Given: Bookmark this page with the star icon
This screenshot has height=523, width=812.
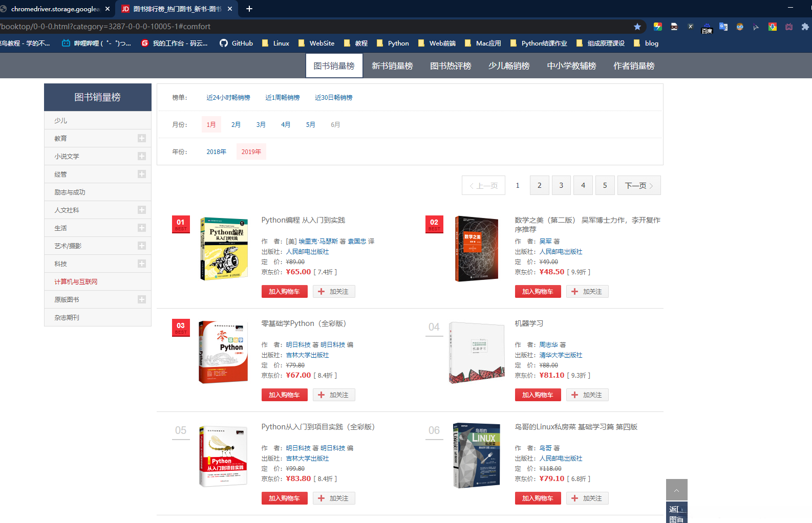Looking at the screenshot, I should pyautogui.click(x=637, y=27).
